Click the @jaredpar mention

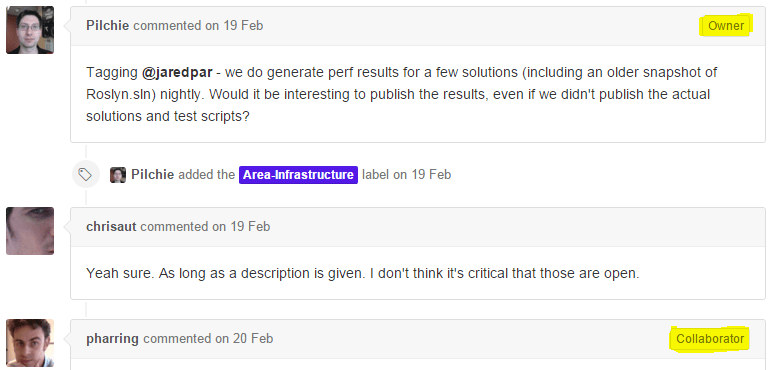[x=177, y=72]
